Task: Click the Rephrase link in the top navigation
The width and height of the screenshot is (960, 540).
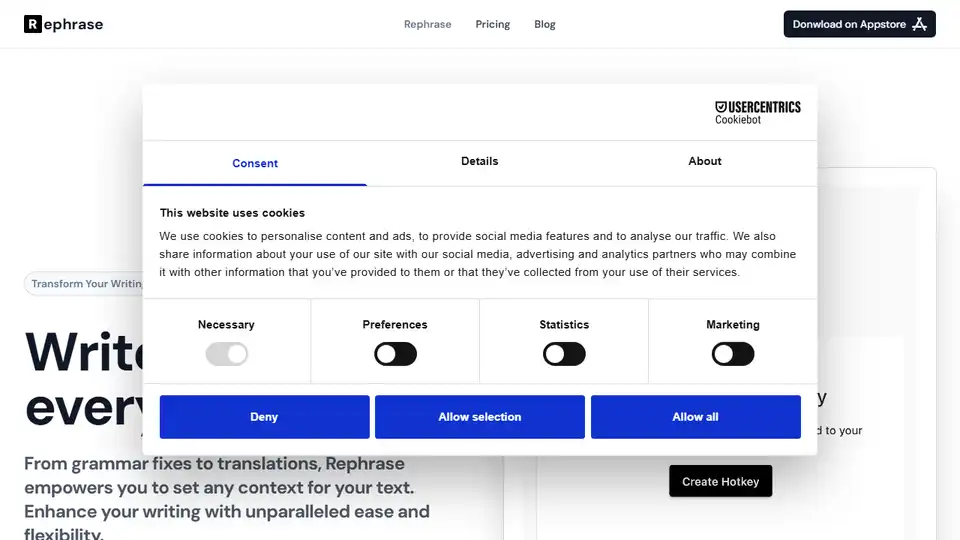Action: click(428, 24)
